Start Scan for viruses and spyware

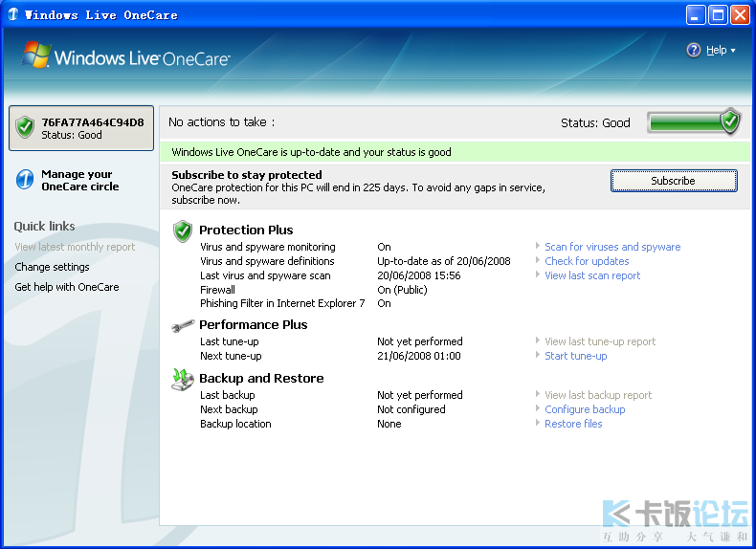point(612,247)
